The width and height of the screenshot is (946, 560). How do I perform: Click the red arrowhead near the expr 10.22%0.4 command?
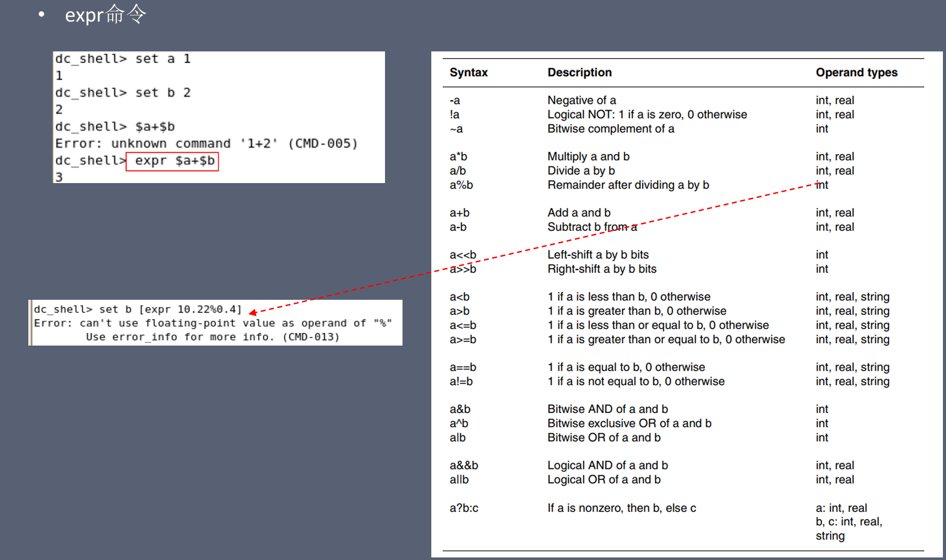[253, 312]
